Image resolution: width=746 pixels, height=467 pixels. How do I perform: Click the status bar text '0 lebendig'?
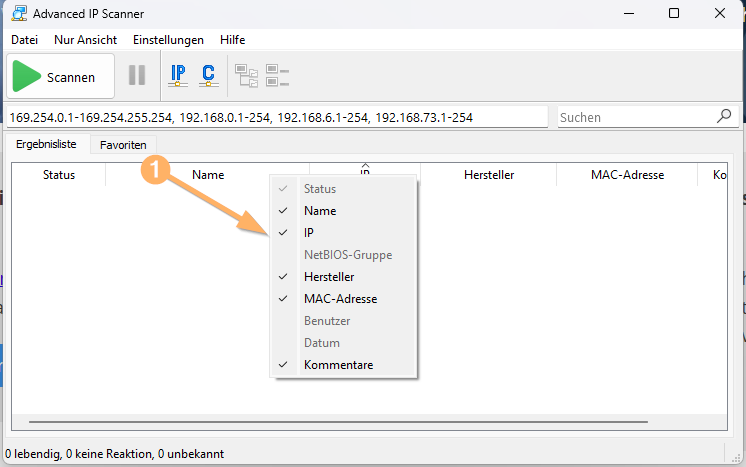(33, 454)
